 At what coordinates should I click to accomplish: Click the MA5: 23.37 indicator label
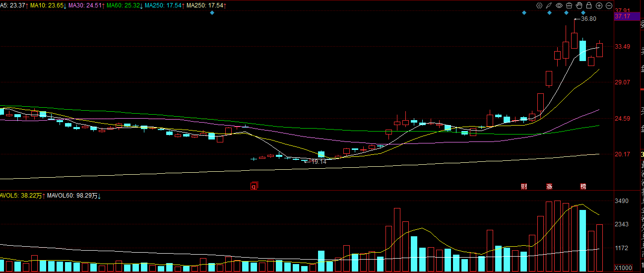pyautogui.click(x=14, y=5)
